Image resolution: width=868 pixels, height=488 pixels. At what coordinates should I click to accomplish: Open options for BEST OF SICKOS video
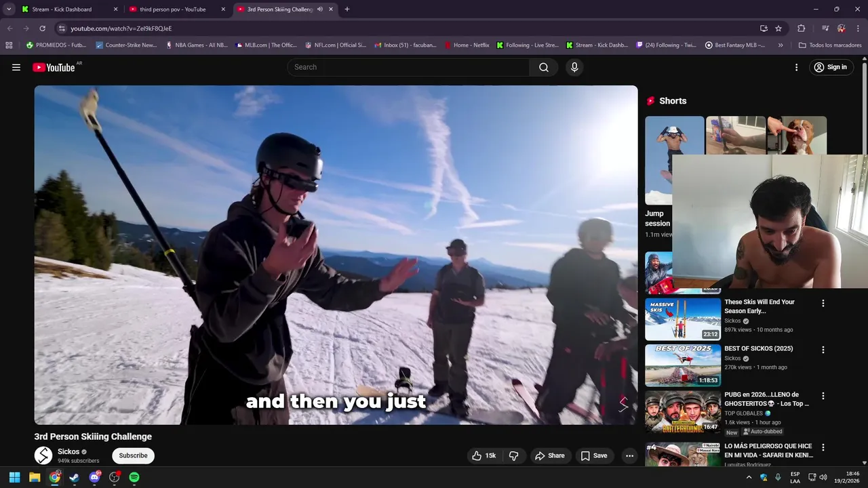click(x=823, y=350)
